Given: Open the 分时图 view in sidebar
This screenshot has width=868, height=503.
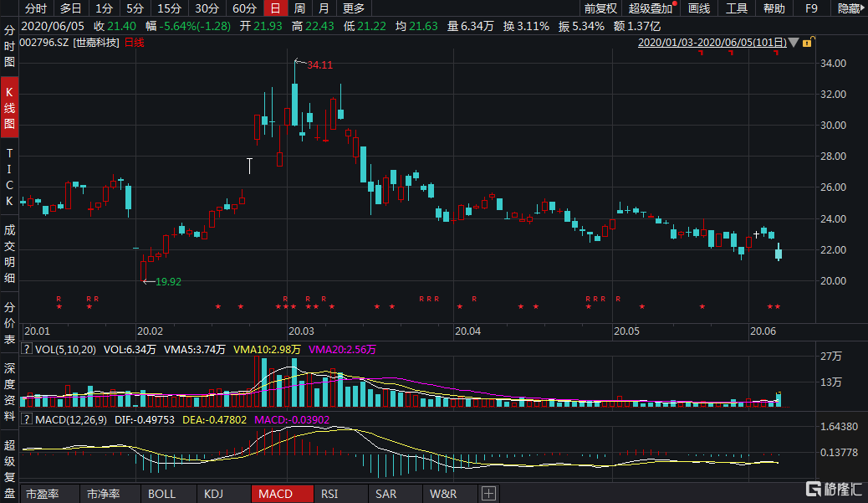Looking at the screenshot, I should coord(10,48).
